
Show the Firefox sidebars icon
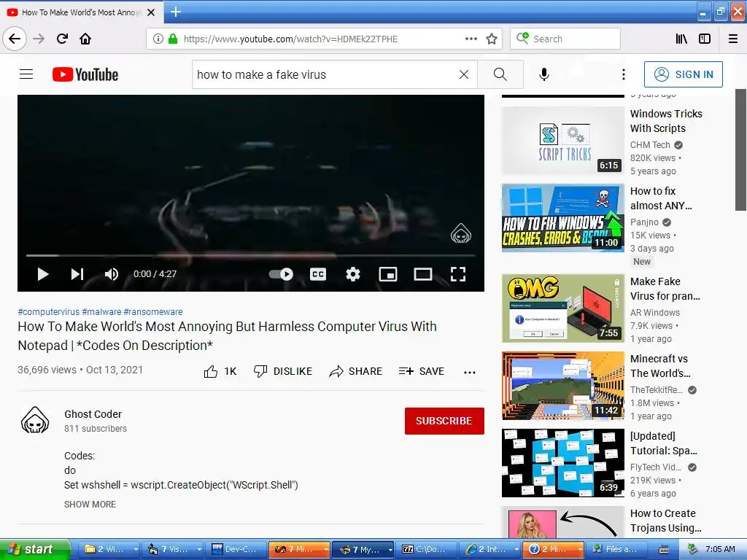click(705, 39)
